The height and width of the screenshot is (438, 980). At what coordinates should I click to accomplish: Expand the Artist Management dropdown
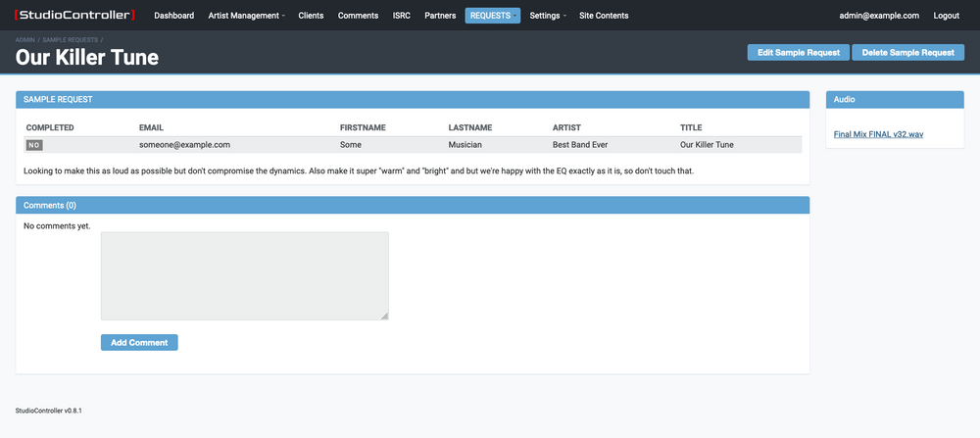[x=246, y=16]
